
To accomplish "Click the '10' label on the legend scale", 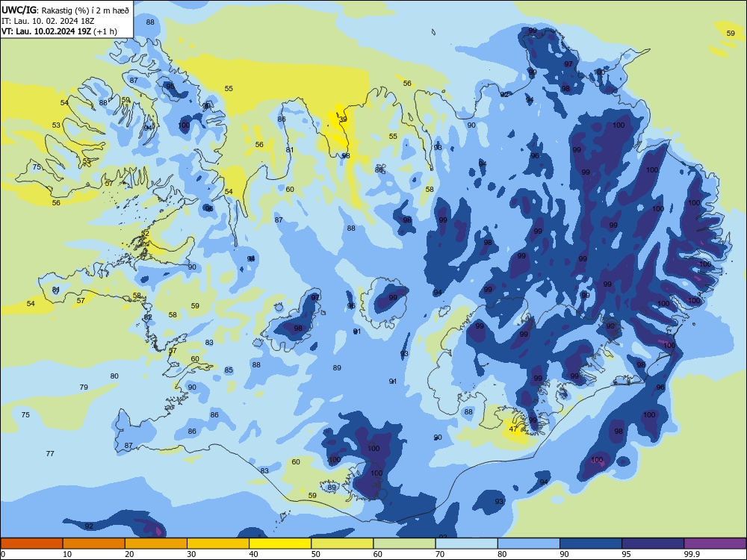I will [x=67, y=554].
